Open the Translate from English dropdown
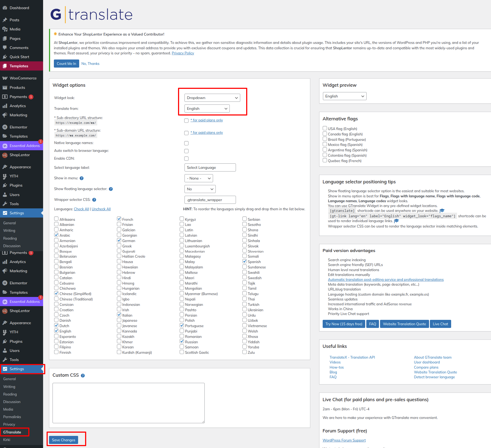 [x=207, y=108]
